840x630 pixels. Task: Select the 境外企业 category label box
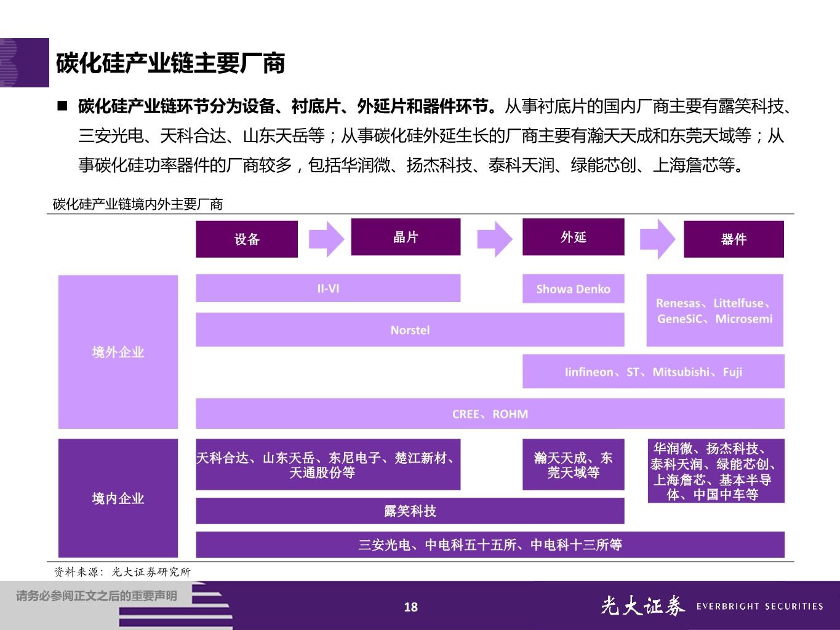[x=118, y=352]
